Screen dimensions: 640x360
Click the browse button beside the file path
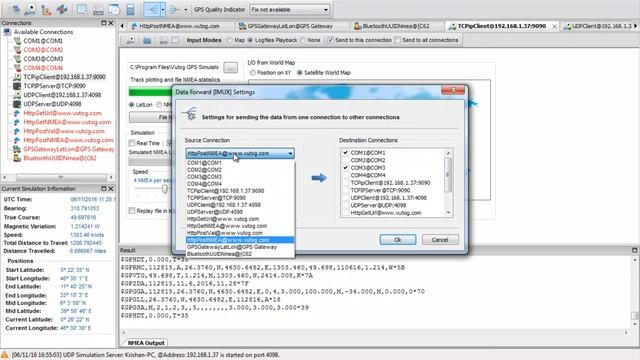click(231, 67)
